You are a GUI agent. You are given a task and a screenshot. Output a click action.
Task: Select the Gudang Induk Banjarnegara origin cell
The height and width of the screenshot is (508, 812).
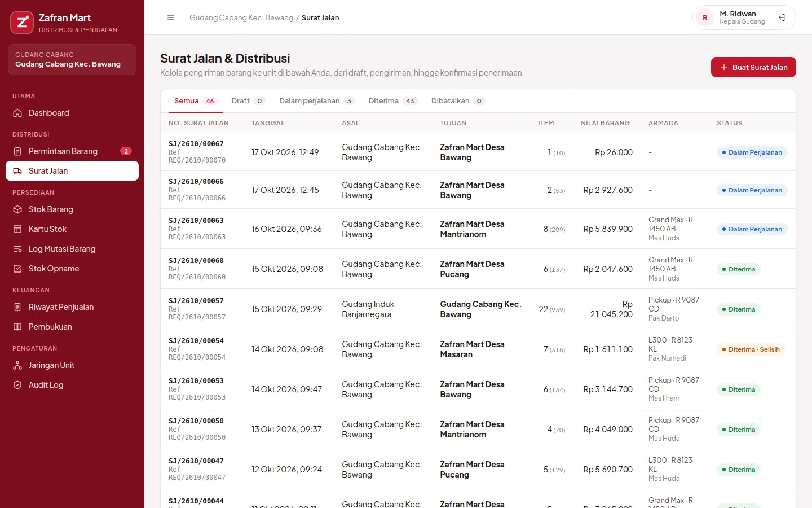click(x=368, y=309)
